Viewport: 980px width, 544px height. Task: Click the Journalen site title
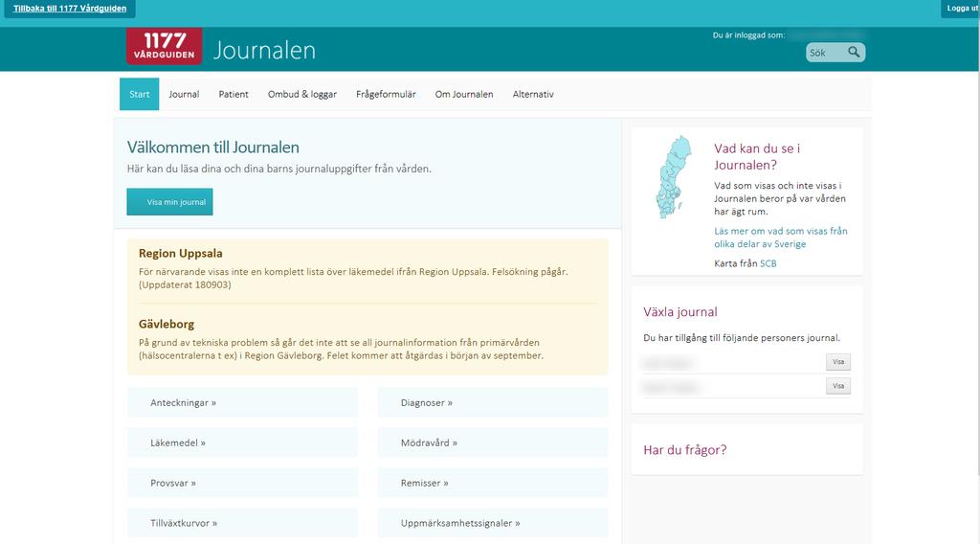click(264, 50)
